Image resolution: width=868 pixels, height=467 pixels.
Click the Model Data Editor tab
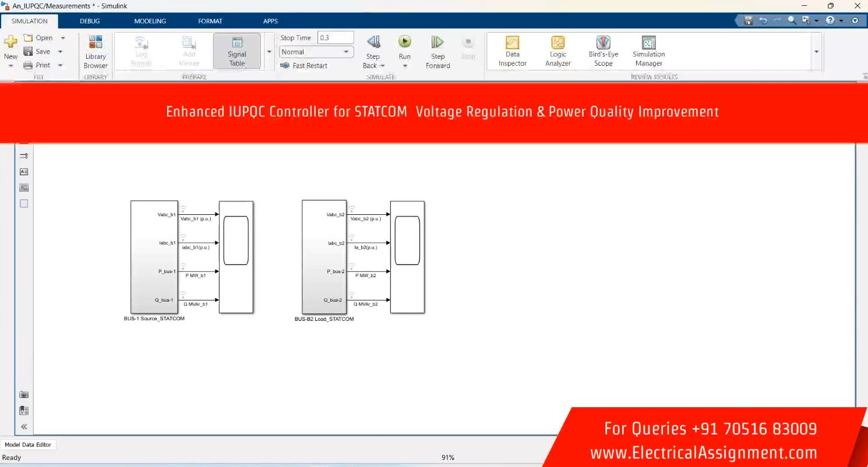coord(27,444)
